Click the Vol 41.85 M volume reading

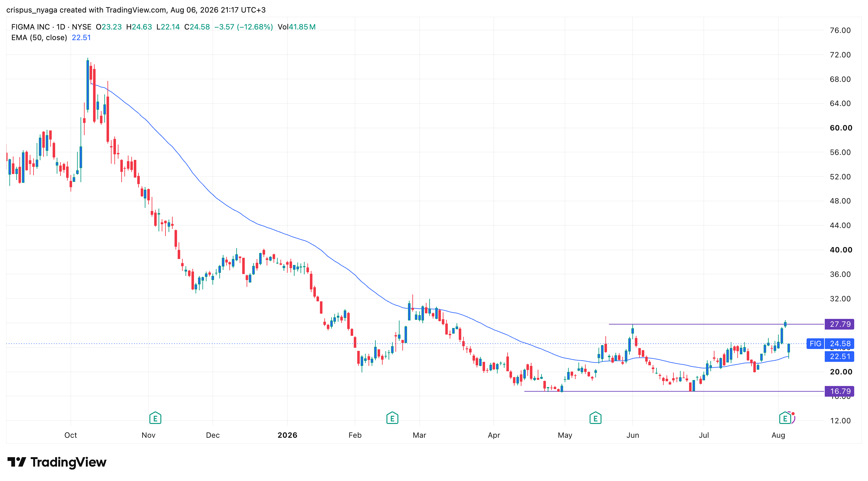296,27
